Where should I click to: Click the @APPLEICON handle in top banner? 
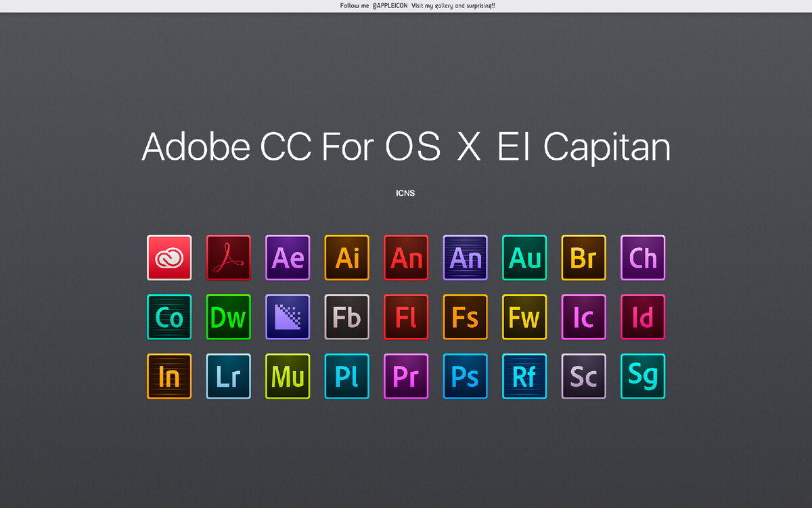(x=390, y=5)
